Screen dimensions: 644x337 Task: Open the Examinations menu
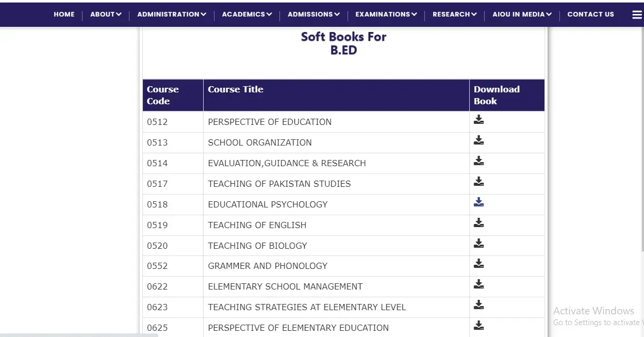[x=386, y=14]
